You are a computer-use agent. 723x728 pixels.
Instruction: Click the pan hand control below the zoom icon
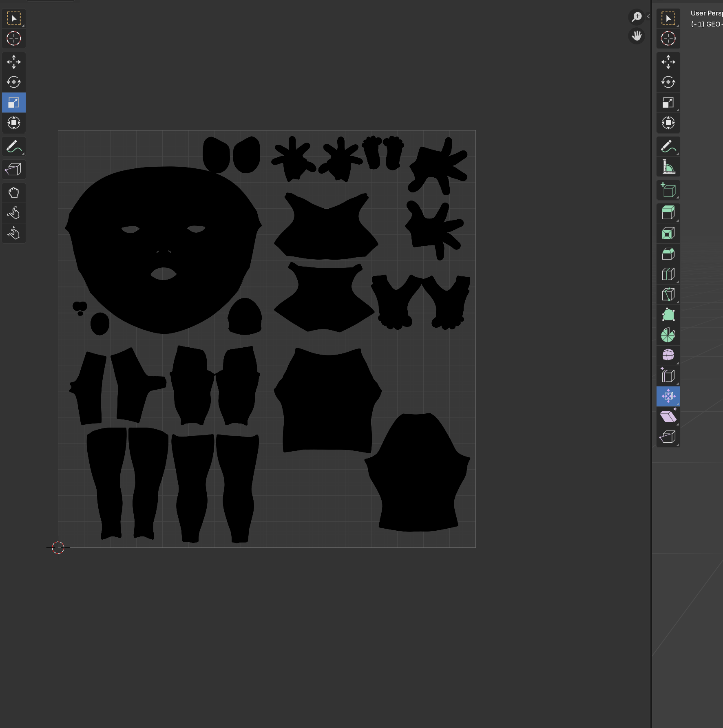point(637,36)
